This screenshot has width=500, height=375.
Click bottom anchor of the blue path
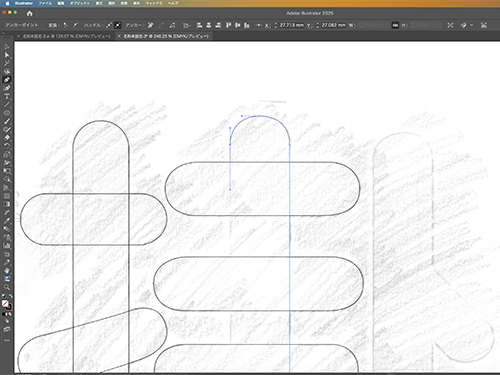tap(230, 190)
